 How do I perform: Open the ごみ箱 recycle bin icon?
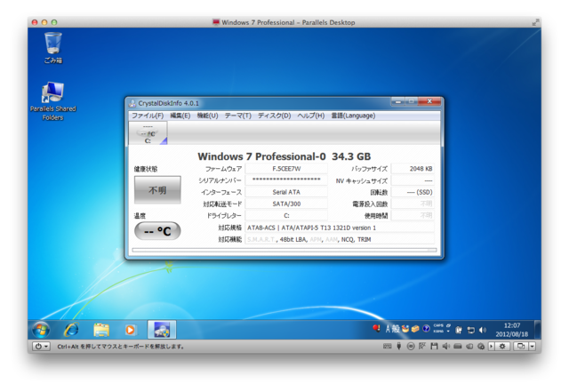[53, 48]
